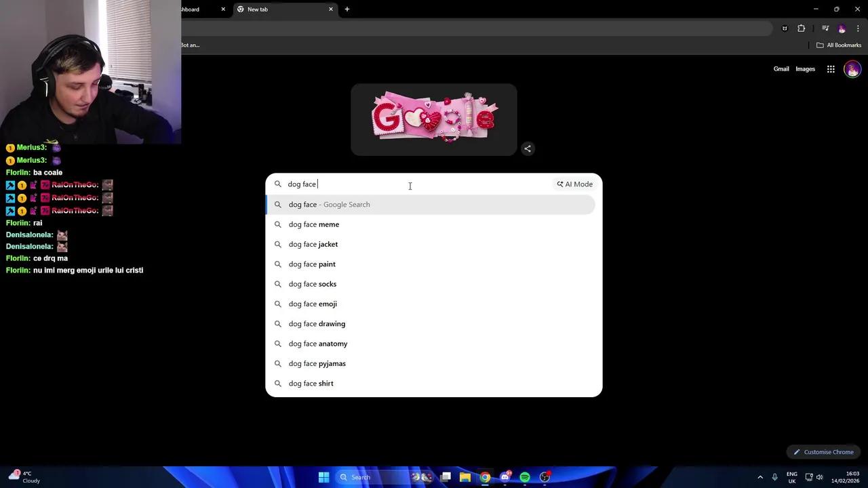Screen dimensions: 868x488
Task: Open Discord from the taskbar
Action: [505, 477]
